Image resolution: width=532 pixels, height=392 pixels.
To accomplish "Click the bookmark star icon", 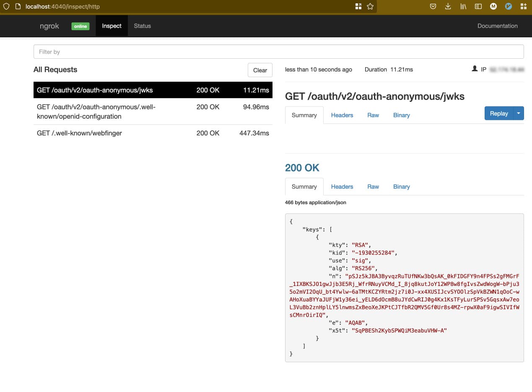I will pos(370,6).
